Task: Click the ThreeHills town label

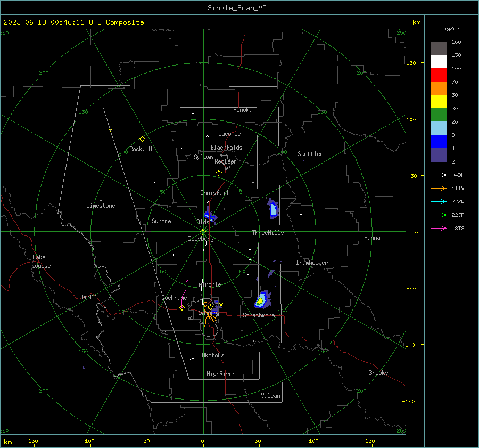Action: click(268, 233)
